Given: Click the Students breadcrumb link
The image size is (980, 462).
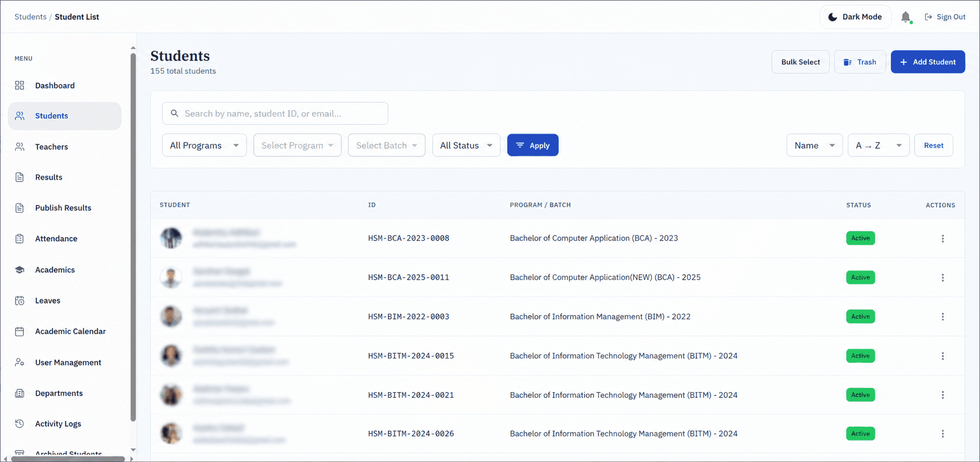Looking at the screenshot, I should (x=31, y=17).
